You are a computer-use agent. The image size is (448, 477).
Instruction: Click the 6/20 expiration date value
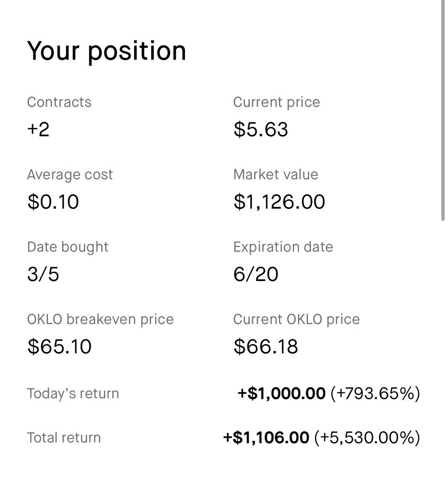coord(256,274)
